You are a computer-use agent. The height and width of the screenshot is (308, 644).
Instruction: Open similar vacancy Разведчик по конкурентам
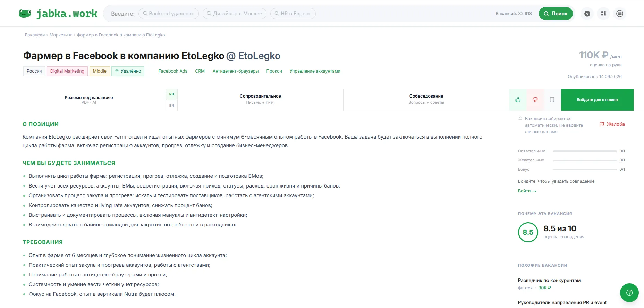[549, 280]
